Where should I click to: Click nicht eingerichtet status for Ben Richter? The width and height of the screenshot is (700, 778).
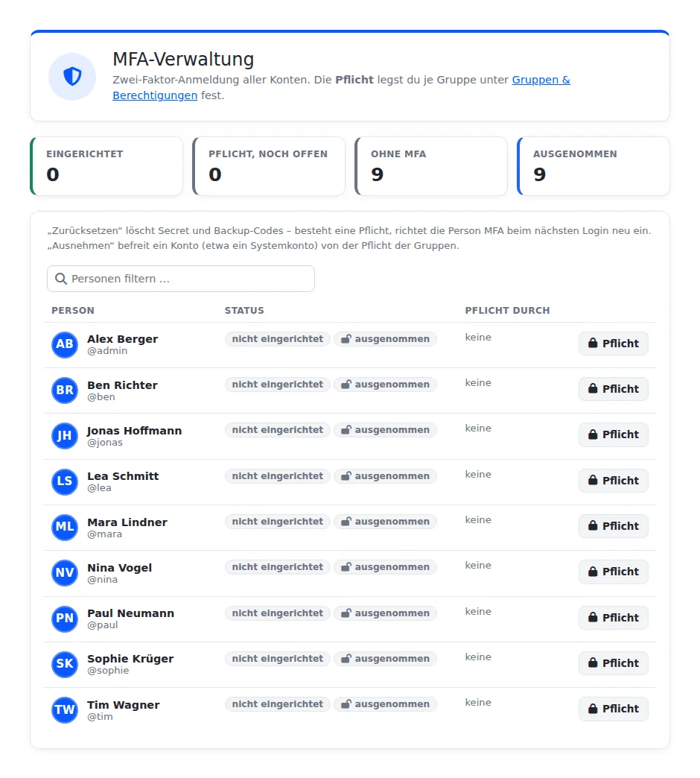point(278,385)
